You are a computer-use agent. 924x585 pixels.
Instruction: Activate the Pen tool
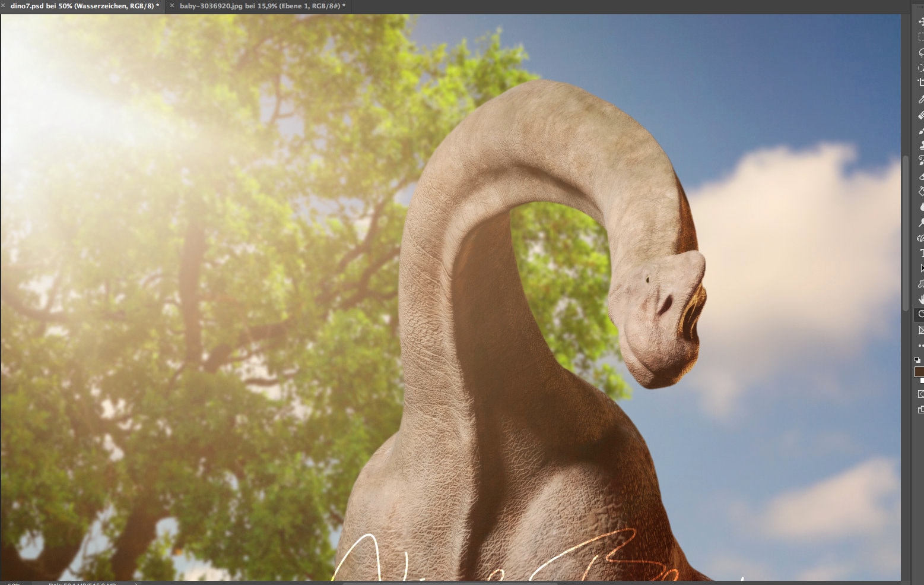(919, 239)
